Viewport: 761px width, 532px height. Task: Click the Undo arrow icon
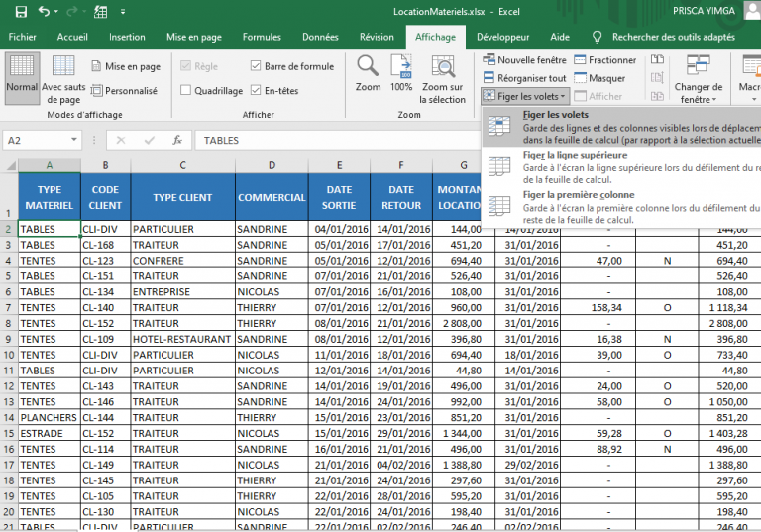(x=44, y=12)
